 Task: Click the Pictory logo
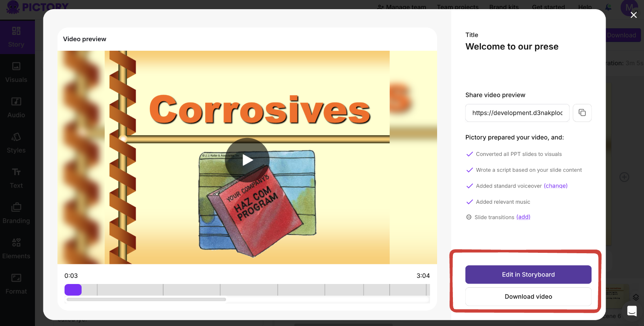37,7
